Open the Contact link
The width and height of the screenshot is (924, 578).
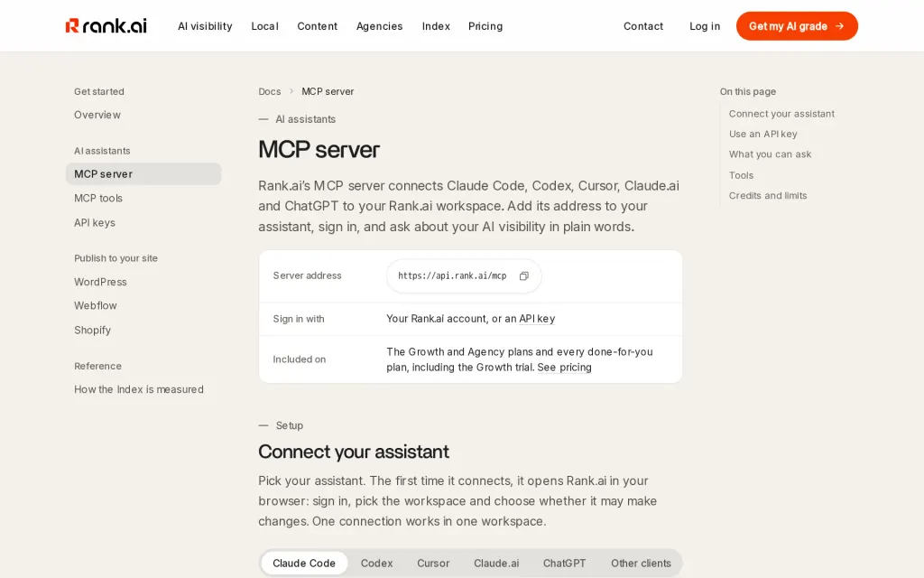(x=643, y=26)
